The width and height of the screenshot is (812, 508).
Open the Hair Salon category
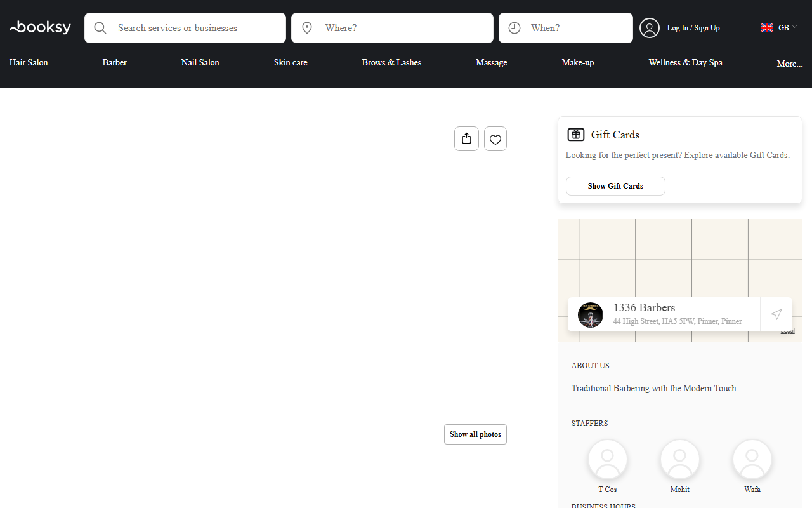[x=29, y=62]
